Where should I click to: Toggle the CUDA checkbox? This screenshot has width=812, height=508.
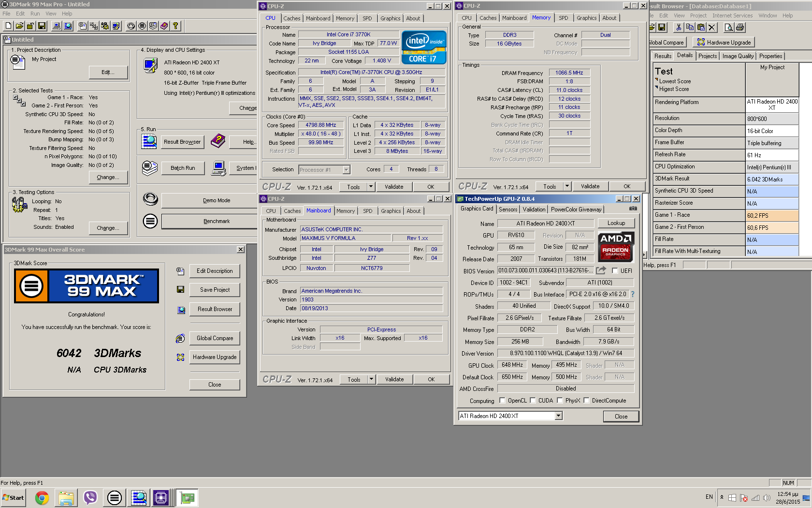tap(533, 400)
